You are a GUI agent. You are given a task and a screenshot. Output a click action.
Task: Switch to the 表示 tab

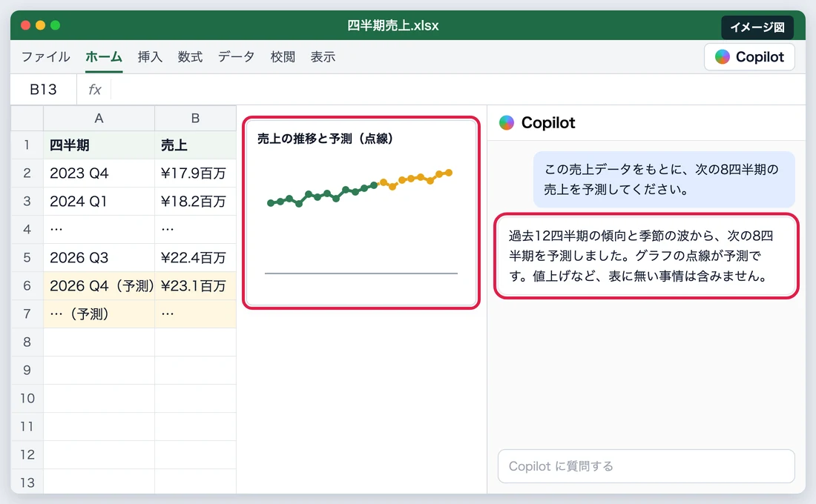click(x=323, y=56)
